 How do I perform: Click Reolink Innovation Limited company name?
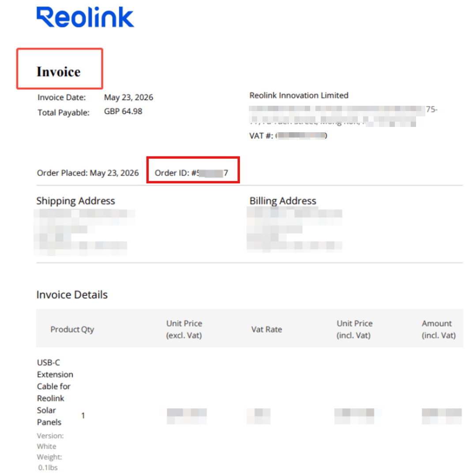[x=299, y=95]
